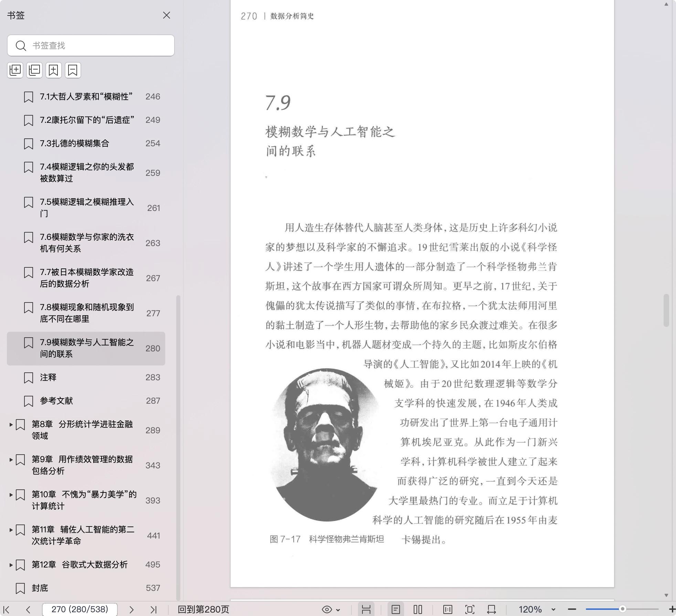Set actual size 1:1 view

coord(448,609)
